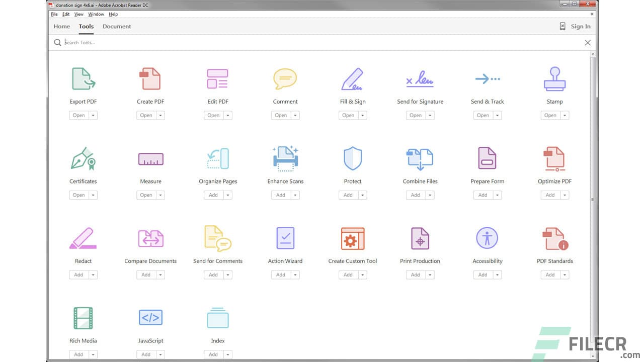Open the dropdown beside Comment's Open button
Screen dimensions: 644x362
295,115
